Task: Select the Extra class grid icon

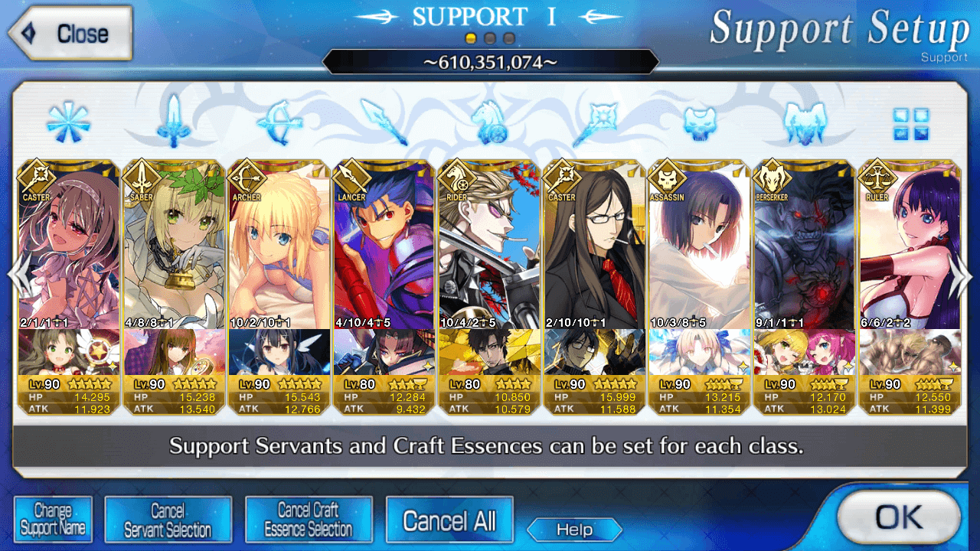Action: pos(911,124)
